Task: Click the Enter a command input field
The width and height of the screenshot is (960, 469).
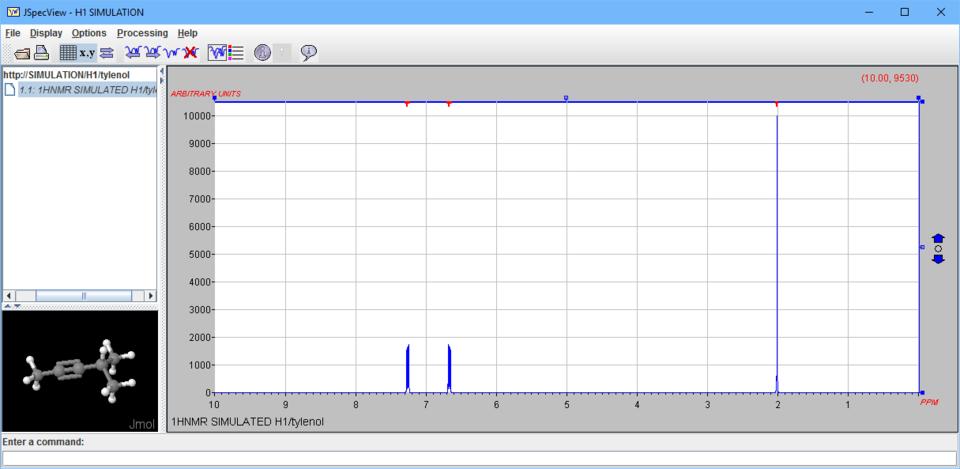Action: [479, 458]
